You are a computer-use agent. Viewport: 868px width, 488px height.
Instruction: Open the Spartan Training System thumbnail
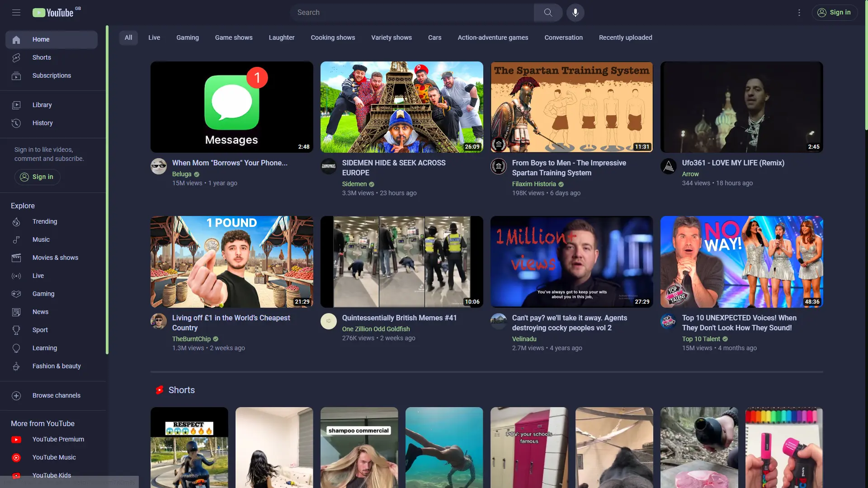pyautogui.click(x=571, y=107)
